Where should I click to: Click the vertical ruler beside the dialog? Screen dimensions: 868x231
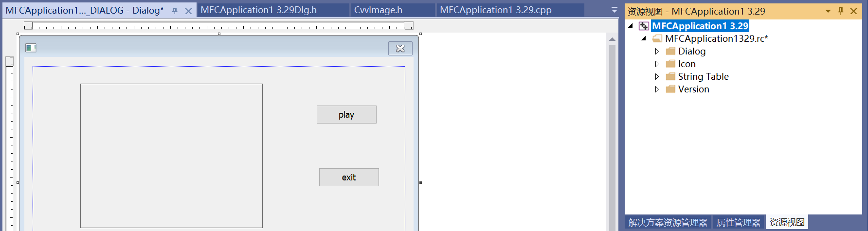tap(9, 143)
